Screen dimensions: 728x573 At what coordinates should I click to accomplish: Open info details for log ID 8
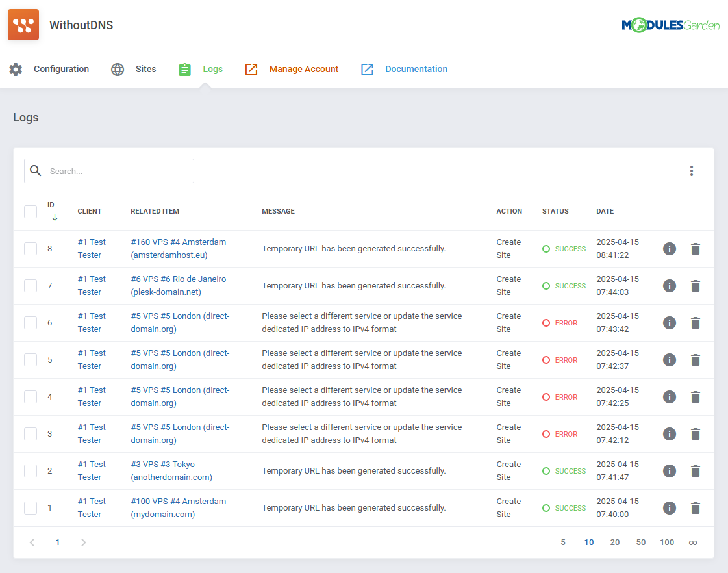tap(670, 249)
